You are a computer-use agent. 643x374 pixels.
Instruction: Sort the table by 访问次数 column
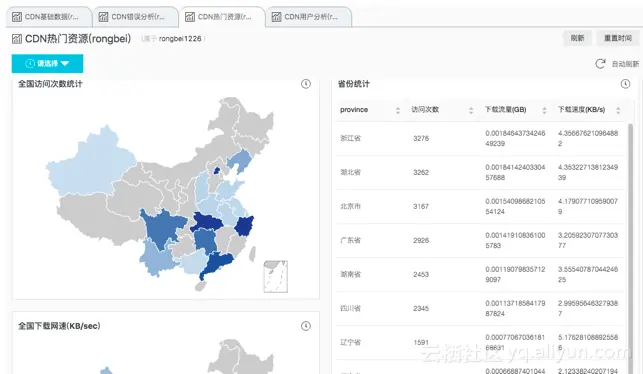point(471,110)
